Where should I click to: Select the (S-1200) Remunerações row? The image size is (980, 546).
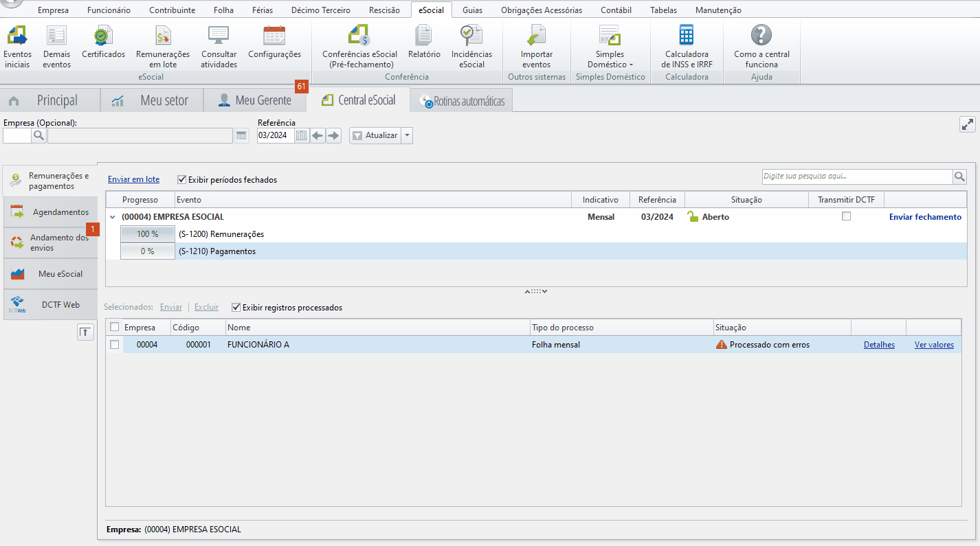tap(536, 234)
